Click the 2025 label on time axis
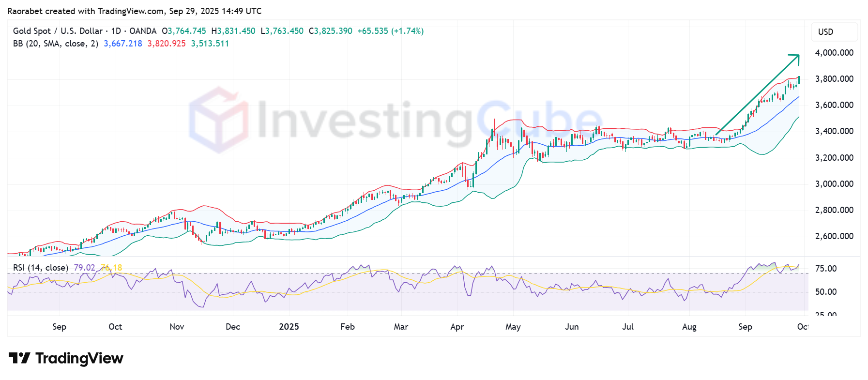Screen dimensions: 868x380 (289, 327)
